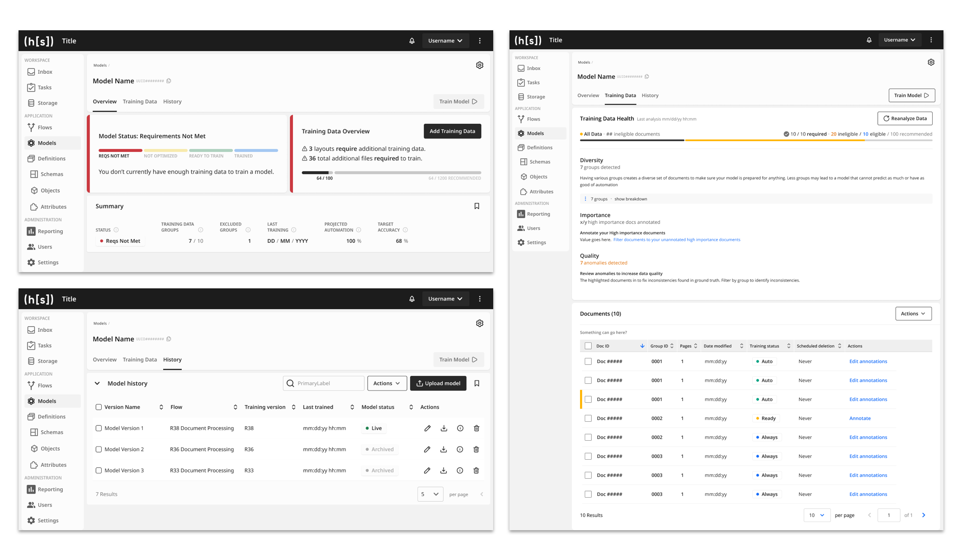Go to the next page of Documents results
Screen dimensions: 962x560
pyautogui.click(x=924, y=515)
